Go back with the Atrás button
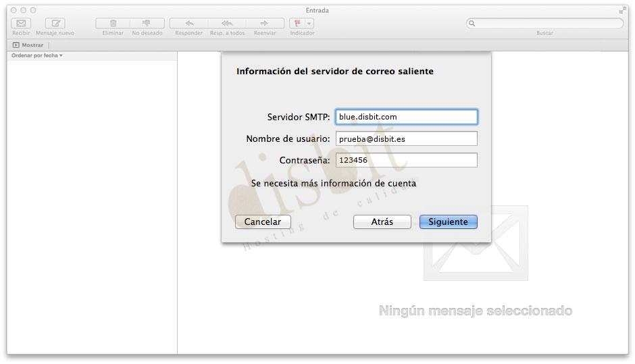The width and height of the screenshot is (635, 364). (x=382, y=222)
